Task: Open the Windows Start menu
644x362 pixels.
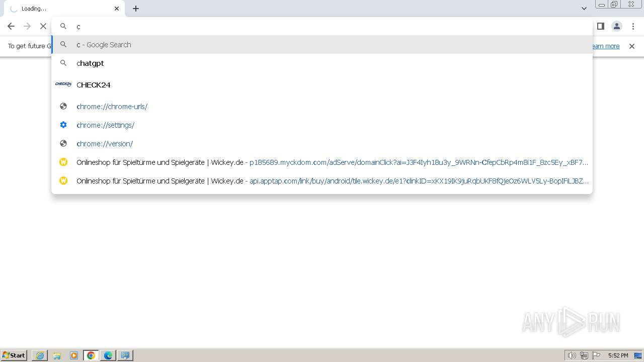Action: 14,355
